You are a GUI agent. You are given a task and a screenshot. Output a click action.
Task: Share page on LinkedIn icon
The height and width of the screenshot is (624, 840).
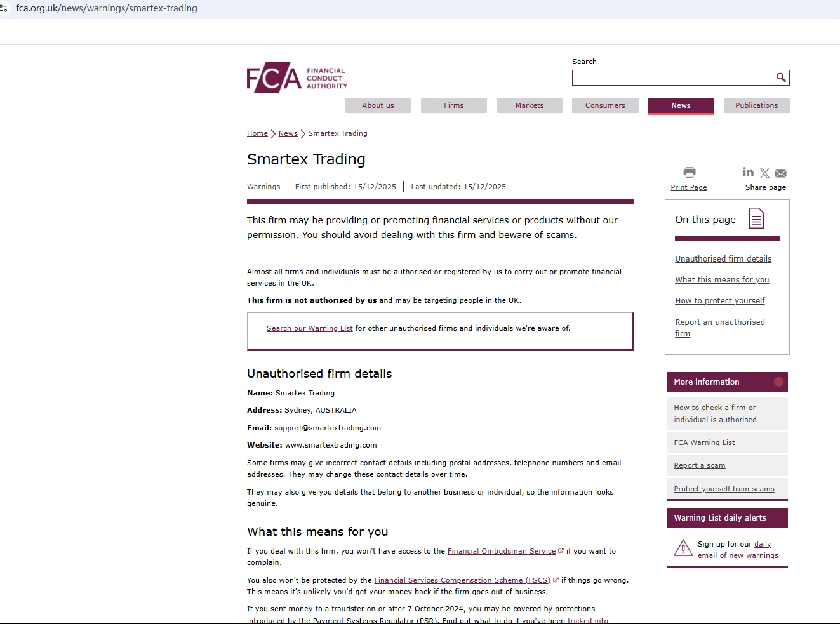[x=748, y=172]
